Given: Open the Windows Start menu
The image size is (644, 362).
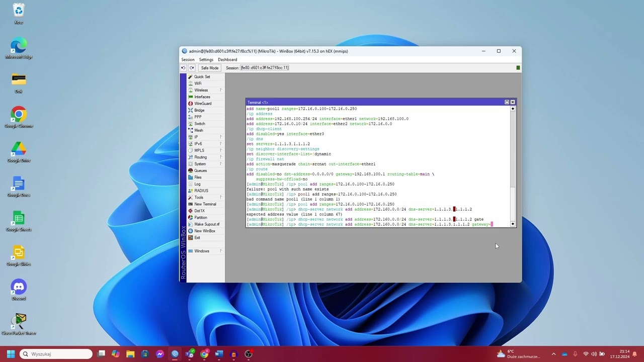Looking at the screenshot, I should point(11,354).
